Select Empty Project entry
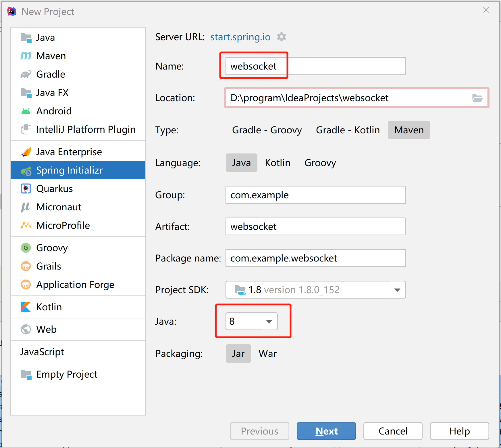 click(x=78, y=374)
